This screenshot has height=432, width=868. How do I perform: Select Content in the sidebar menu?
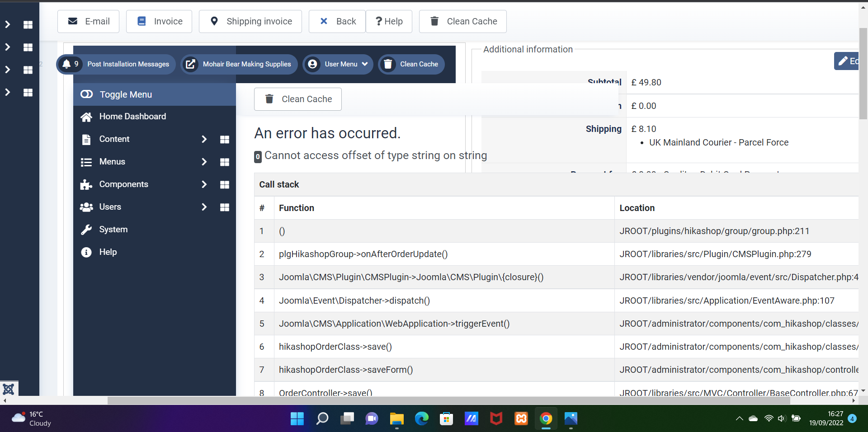click(x=114, y=139)
